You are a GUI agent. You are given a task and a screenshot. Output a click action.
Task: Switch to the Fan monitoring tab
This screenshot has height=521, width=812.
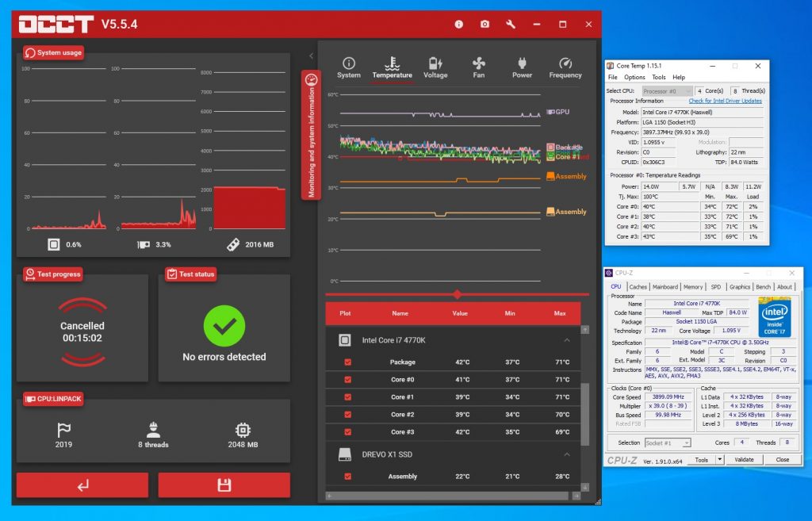pos(478,68)
